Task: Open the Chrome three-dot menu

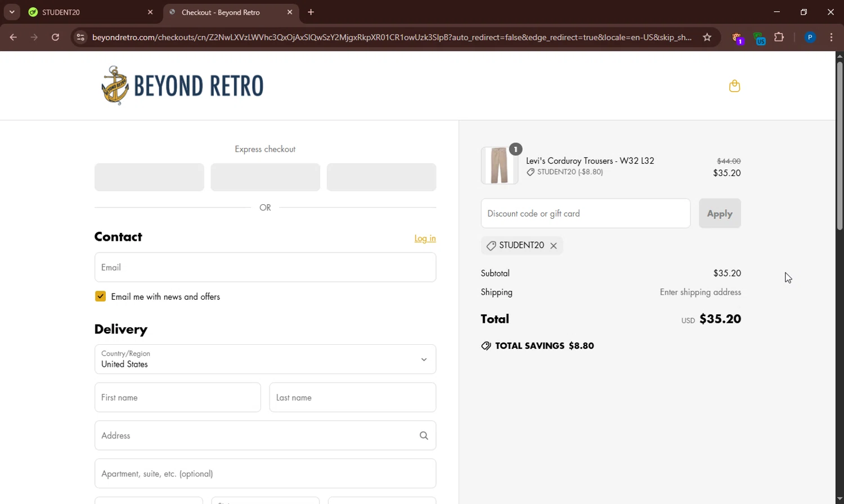Action: [832, 37]
